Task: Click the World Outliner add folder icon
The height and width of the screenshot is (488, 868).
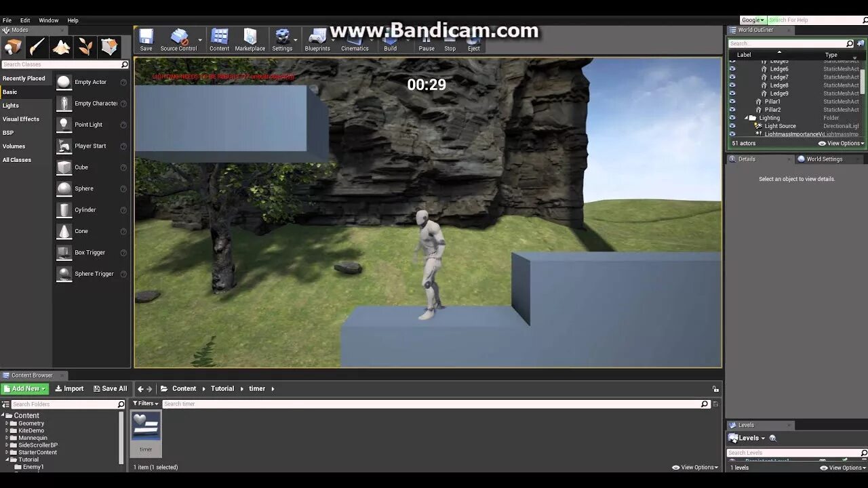Action: click(861, 43)
